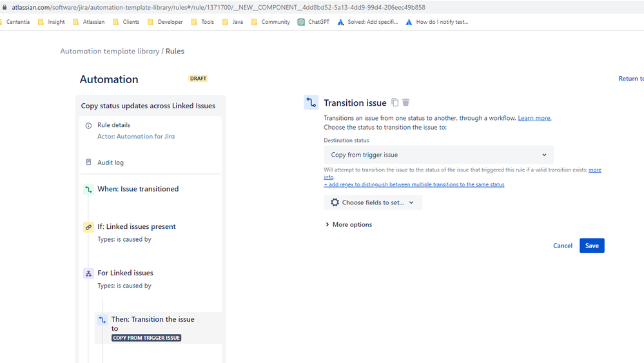Click the blue Then: Transition action icon
Viewport: 644px width, 363px height.
click(x=102, y=319)
